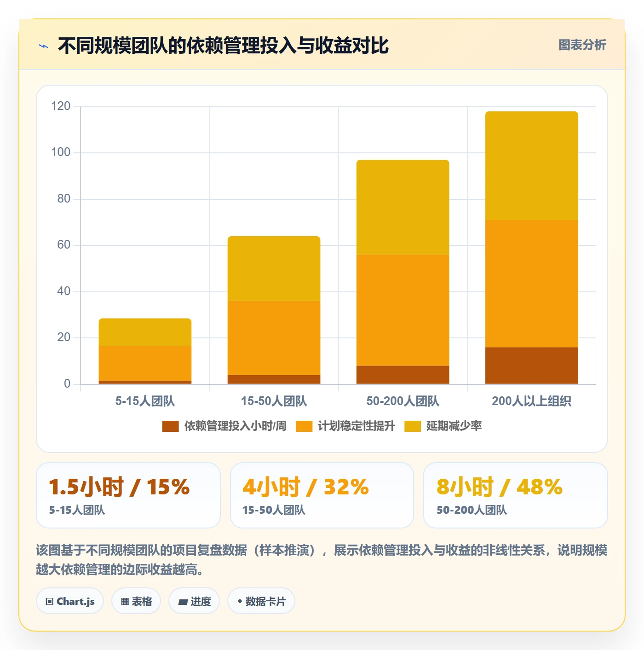644x650 pixels.
Task: Click the orange segment of 200人以上组织 bar
Action: pos(531,284)
